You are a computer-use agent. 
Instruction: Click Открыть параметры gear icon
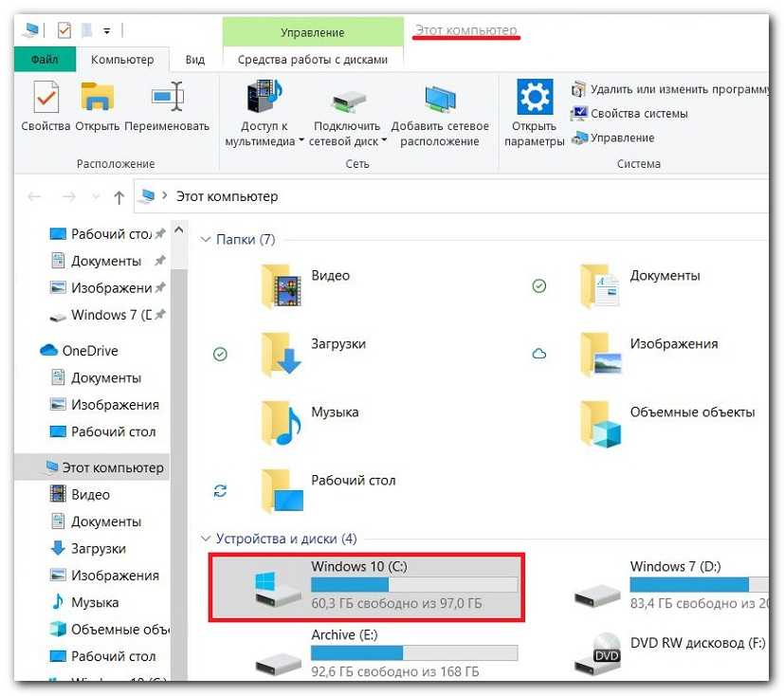[535, 114]
